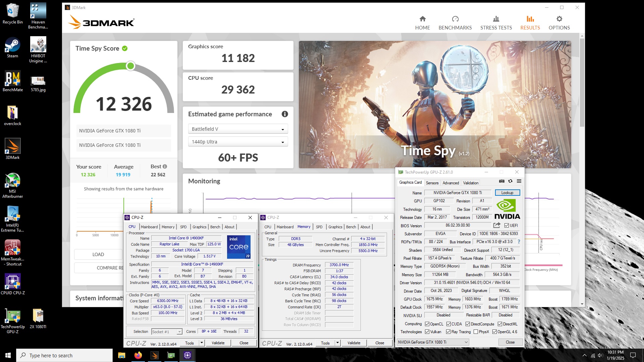
Task: Open STRESS TESTS in 3DMark
Action: pyautogui.click(x=496, y=23)
